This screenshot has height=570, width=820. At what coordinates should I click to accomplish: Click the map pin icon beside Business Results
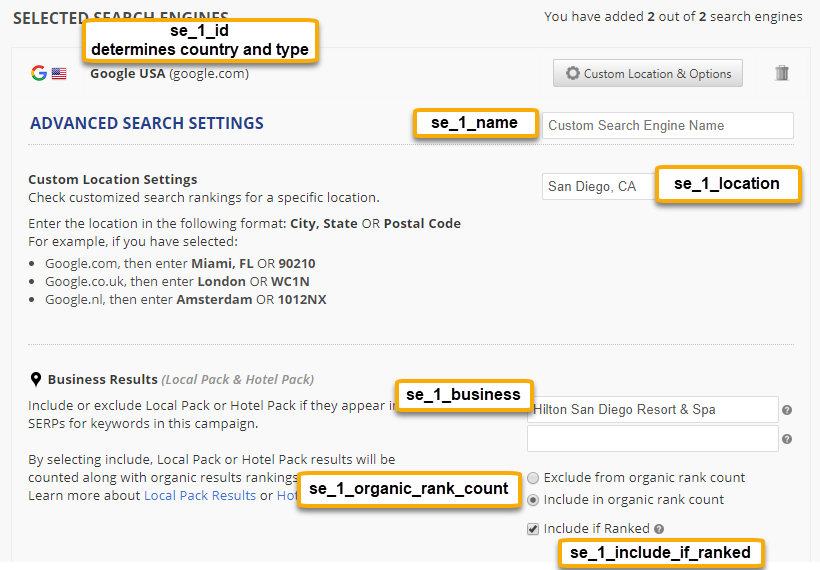point(36,379)
